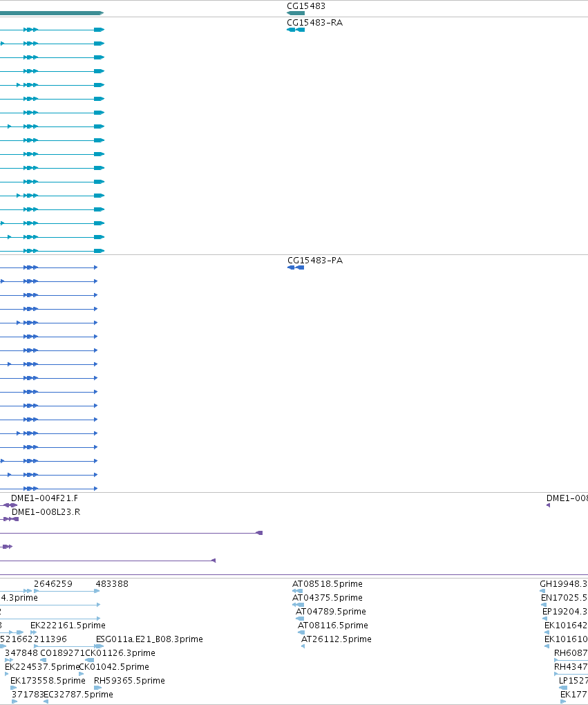Select the glyph under EK173558.5prime
Viewport: 588px width, 705px height.
[14, 688]
